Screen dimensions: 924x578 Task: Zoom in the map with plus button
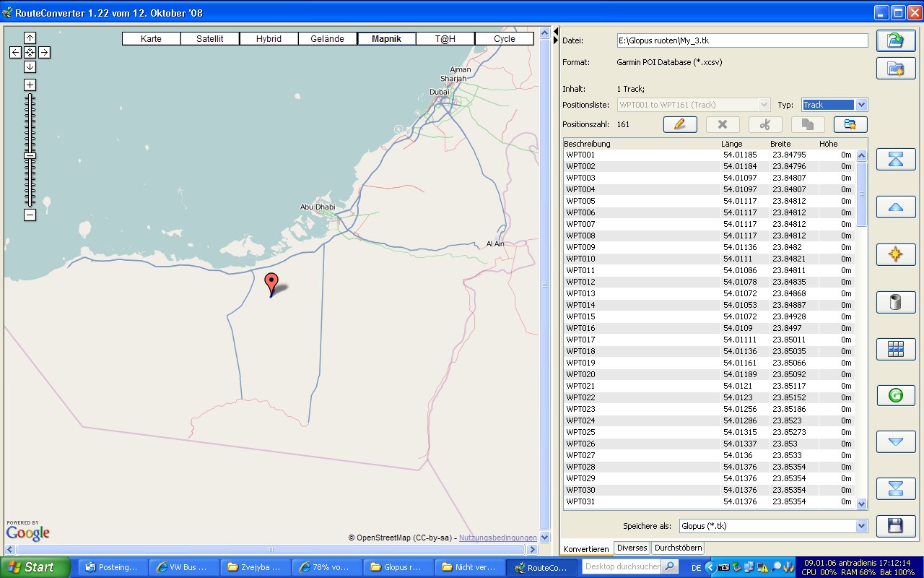tap(30, 85)
